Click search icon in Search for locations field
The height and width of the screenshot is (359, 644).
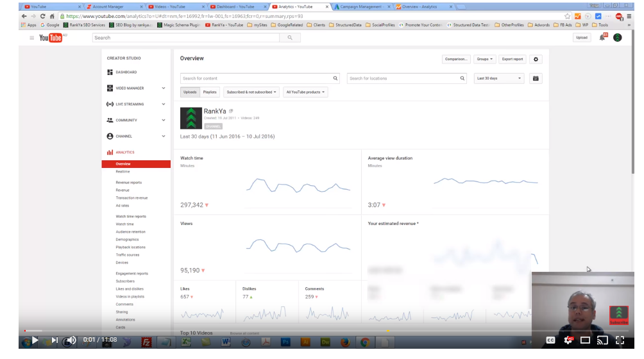tap(462, 78)
